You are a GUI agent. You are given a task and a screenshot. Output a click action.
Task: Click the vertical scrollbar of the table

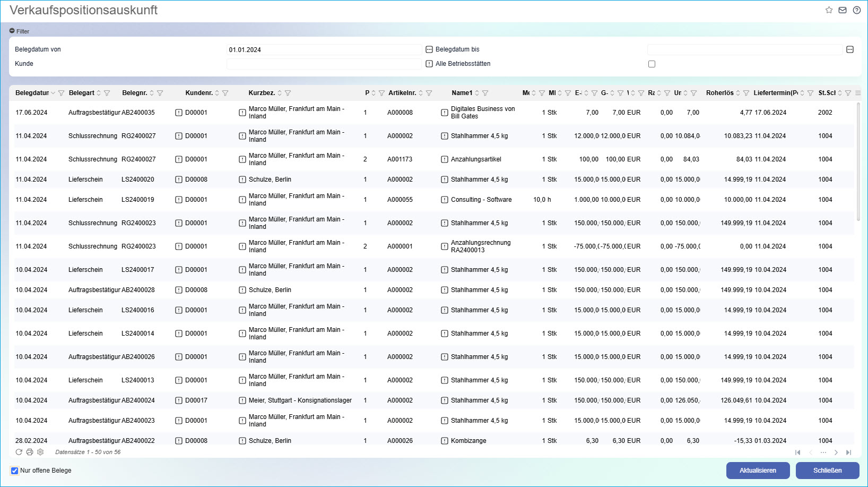tap(858, 162)
